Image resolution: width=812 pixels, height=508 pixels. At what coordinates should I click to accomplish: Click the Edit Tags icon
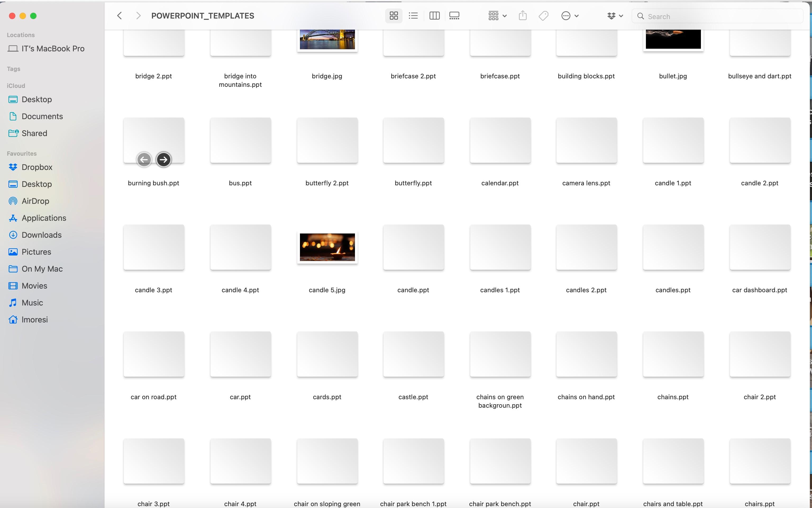click(543, 16)
